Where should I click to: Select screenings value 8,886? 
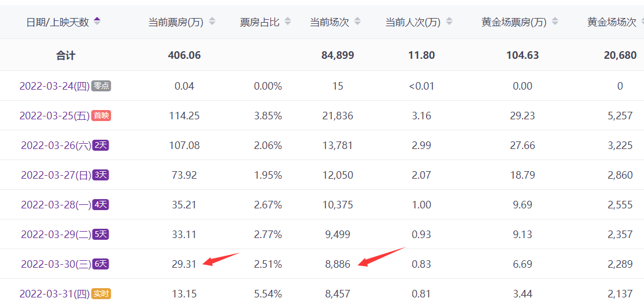pos(338,264)
